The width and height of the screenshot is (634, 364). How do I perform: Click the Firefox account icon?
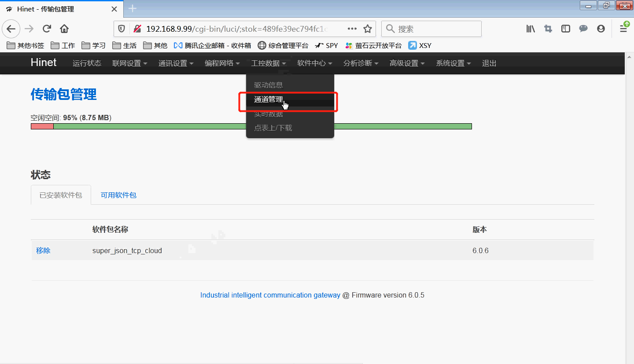tap(601, 29)
